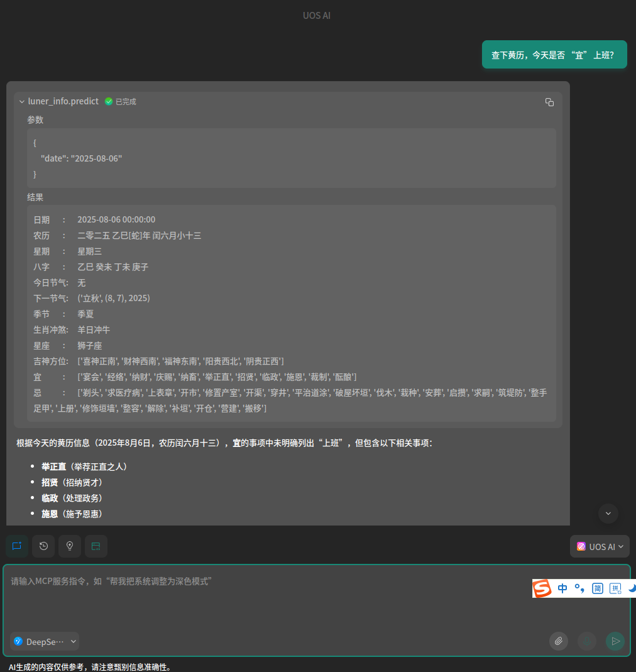Click the 举正直 bullet item in the answer
The width and height of the screenshot is (636, 672).
(x=84, y=466)
